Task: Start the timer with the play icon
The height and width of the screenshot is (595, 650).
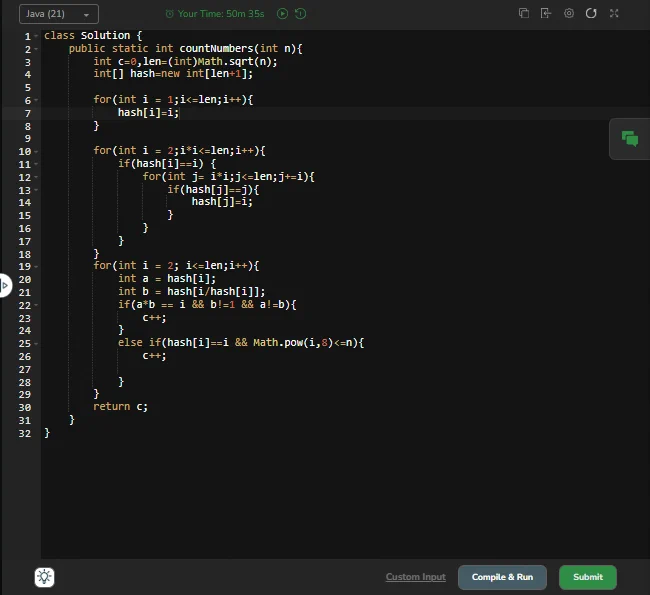Action: pos(282,14)
